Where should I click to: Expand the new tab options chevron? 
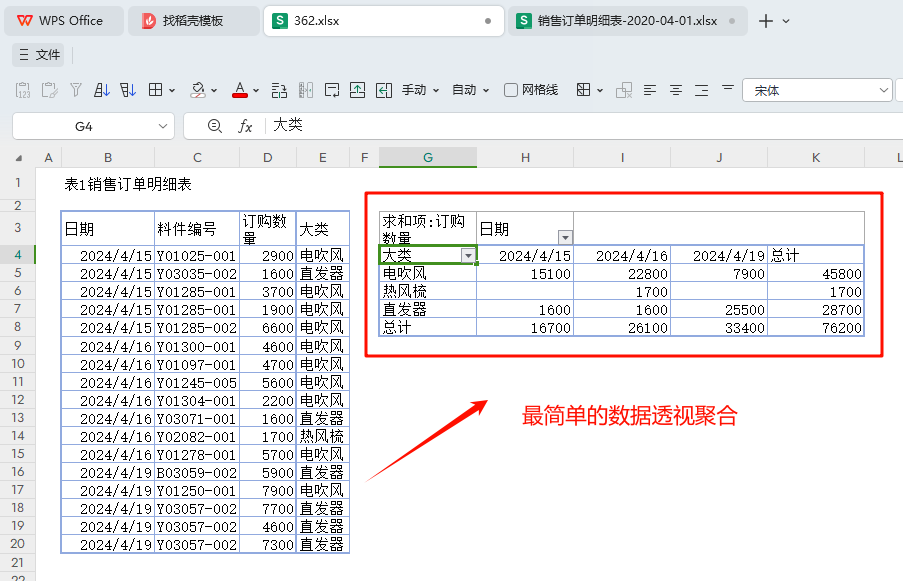786,21
